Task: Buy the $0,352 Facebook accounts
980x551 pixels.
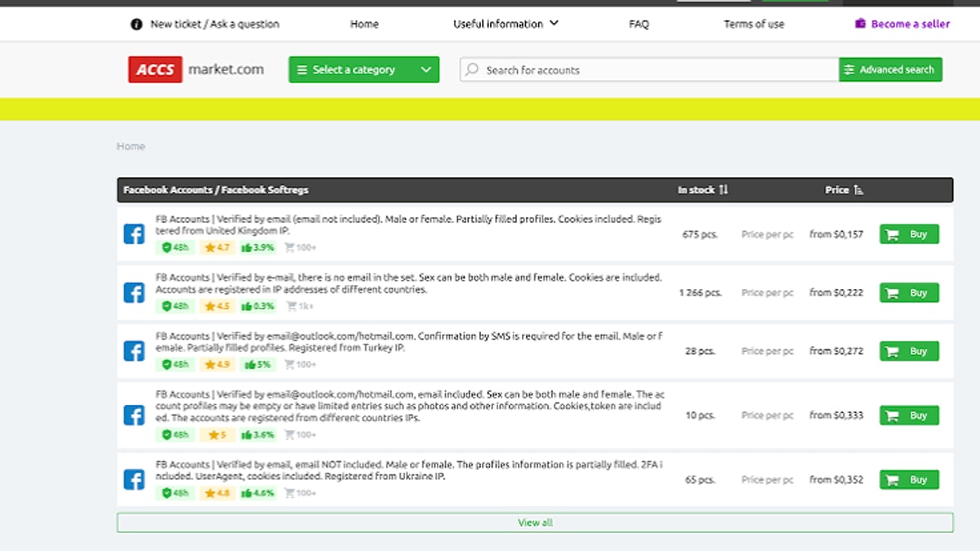Action: [x=909, y=480]
